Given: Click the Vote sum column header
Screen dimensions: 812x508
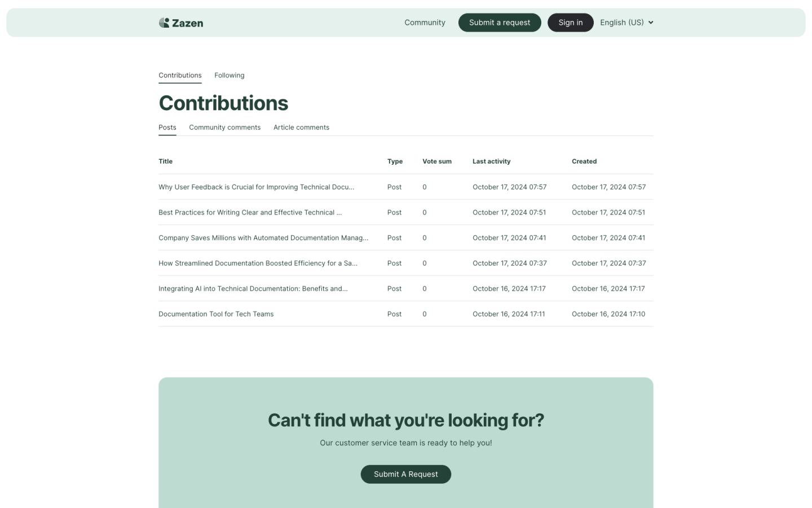Looking at the screenshot, I should click(436, 161).
